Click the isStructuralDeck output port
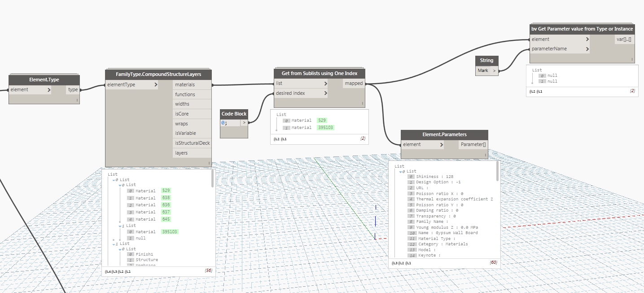Image resolution: width=644 pixels, height=293 pixels. [x=192, y=143]
